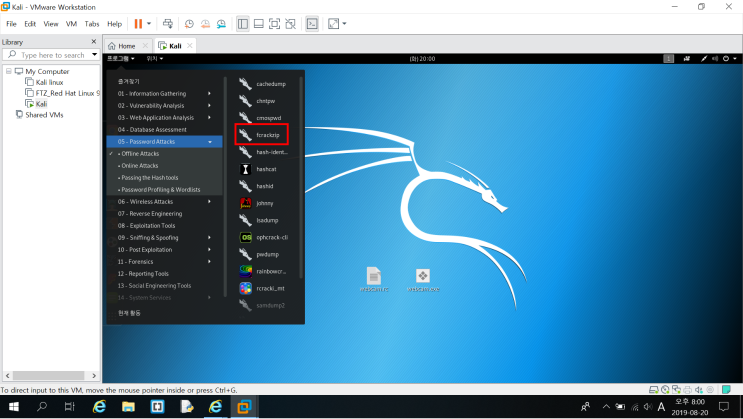Open the snapshot manager
743x419 pixels.
[x=221, y=24]
